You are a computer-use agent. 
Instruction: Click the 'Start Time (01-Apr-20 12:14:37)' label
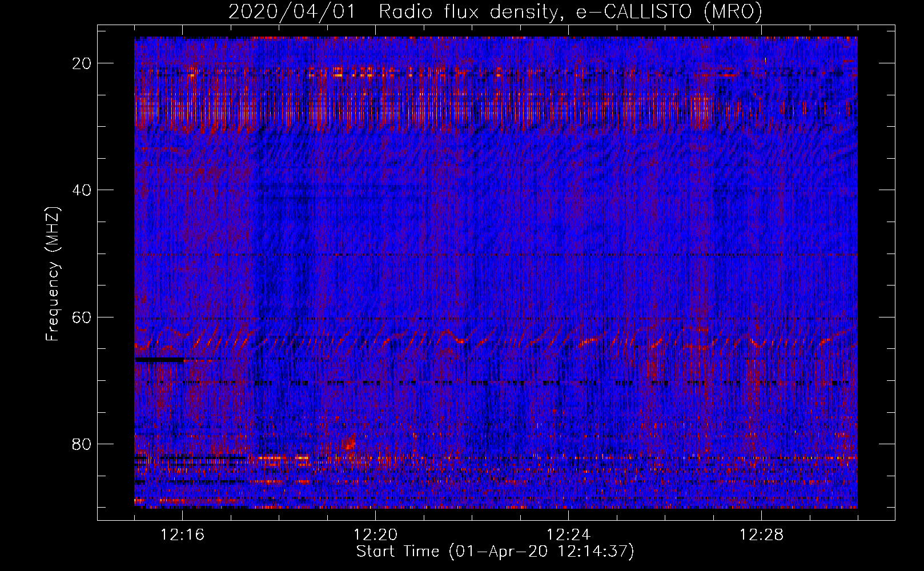pyautogui.click(x=495, y=552)
